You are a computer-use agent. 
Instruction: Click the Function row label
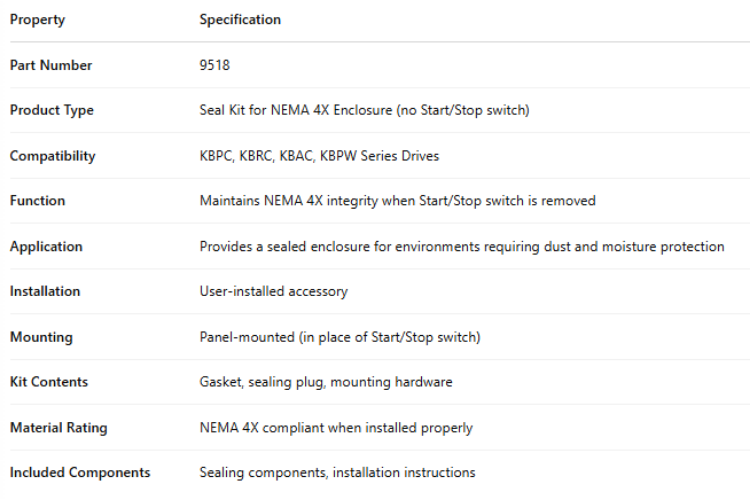click(x=37, y=201)
